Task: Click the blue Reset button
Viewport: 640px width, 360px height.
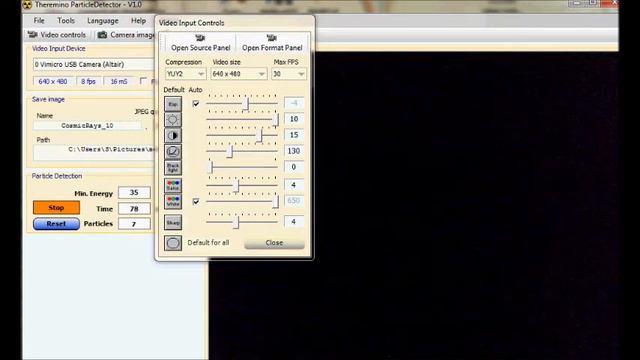Action: (56, 224)
